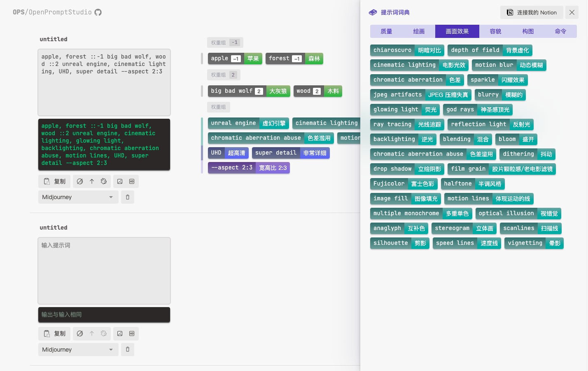Click the up arrow icon in the first prompt toolbar
Image resolution: width=588 pixels, height=371 pixels.
[x=92, y=181]
